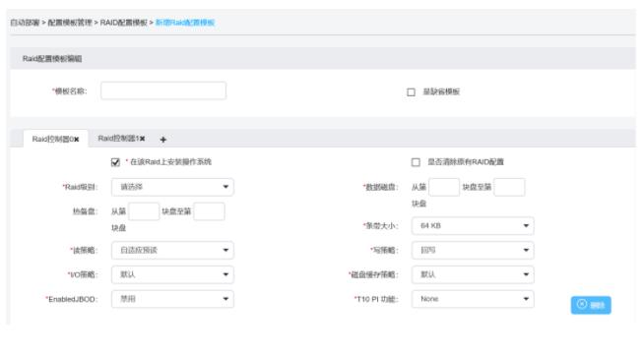644x356 pixels.
Task: Open the 磁盘缓存策略 dropdown
Action: pos(473,274)
